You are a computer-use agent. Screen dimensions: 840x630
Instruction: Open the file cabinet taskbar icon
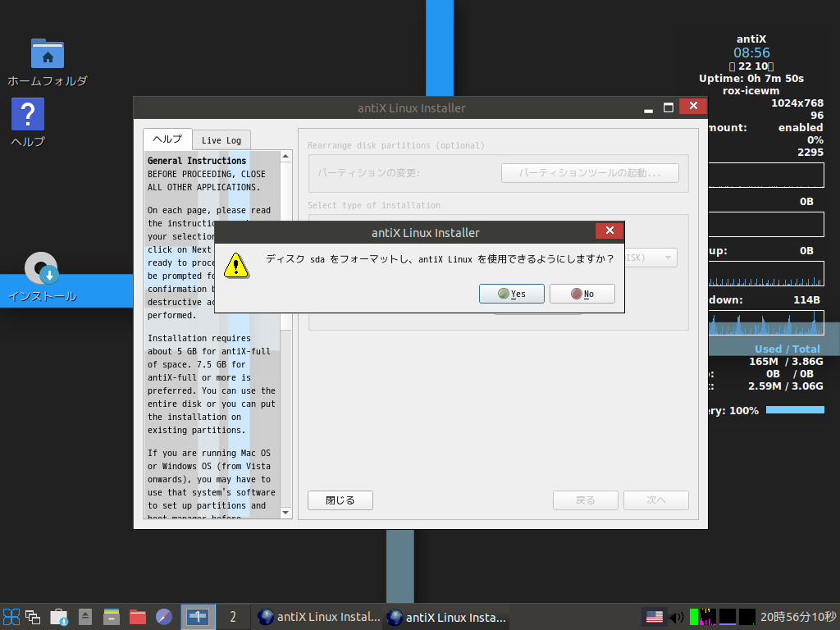(x=112, y=617)
